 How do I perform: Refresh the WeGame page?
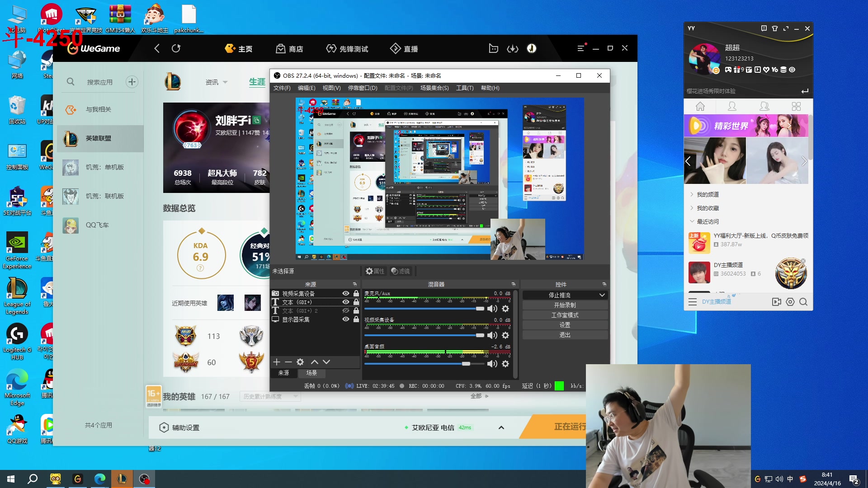[176, 48]
